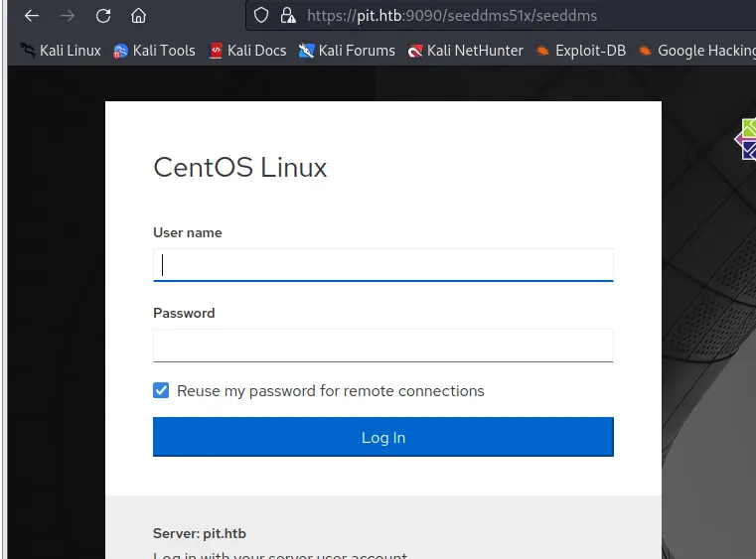Go back to the previous page
This screenshot has height=559, width=756.
tap(32, 16)
